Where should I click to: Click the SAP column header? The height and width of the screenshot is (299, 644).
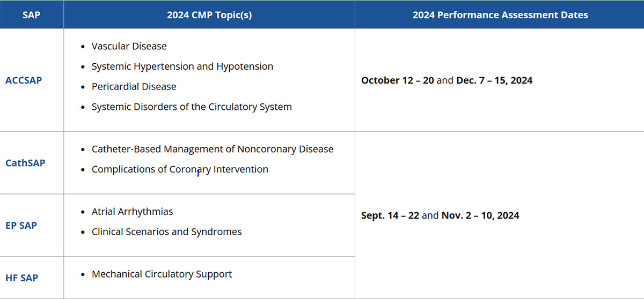click(x=32, y=14)
